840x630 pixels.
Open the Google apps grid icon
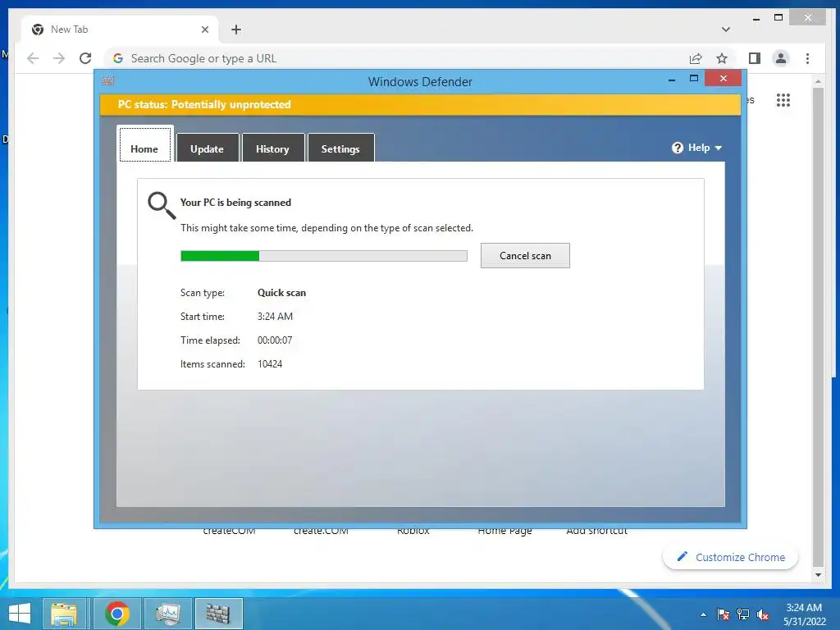pyautogui.click(x=783, y=100)
